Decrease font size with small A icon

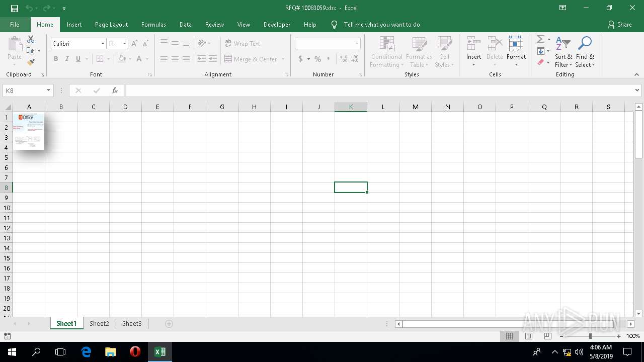(x=145, y=44)
